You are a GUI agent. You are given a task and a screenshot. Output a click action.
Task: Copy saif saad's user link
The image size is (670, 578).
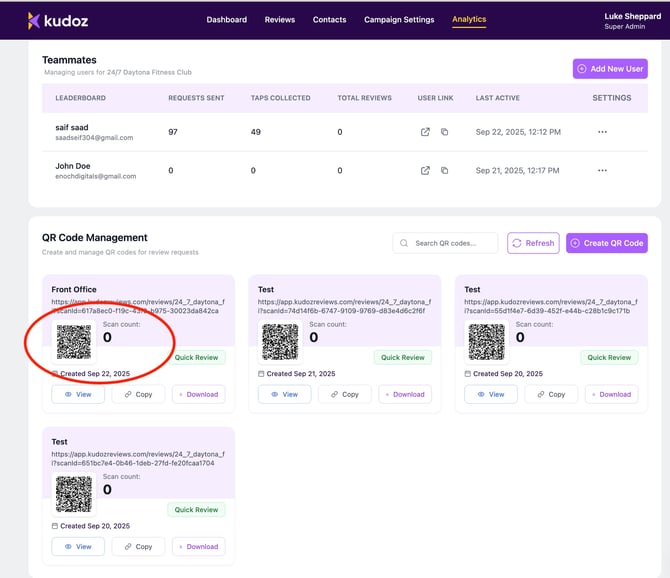coord(445,132)
